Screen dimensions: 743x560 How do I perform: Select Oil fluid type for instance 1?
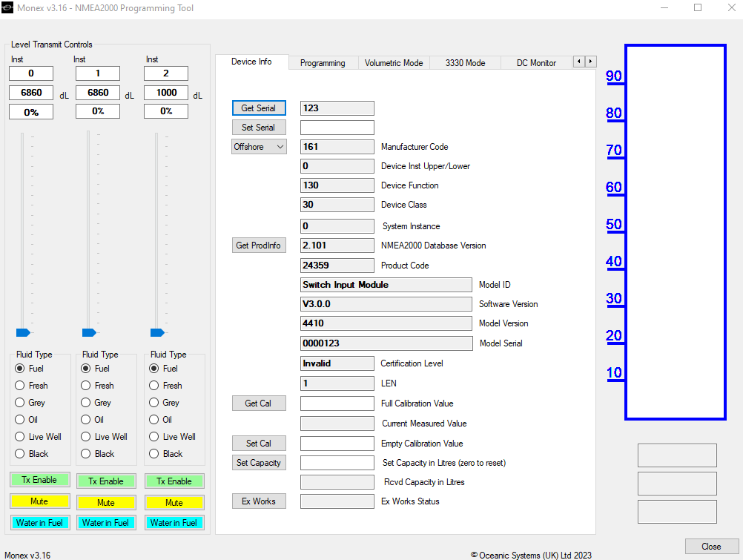click(x=93, y=420)
